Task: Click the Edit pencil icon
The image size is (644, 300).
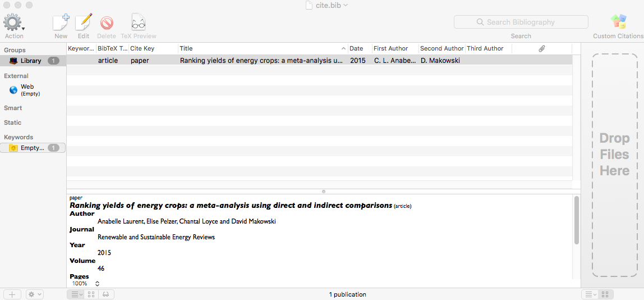Action: (84, 23)
